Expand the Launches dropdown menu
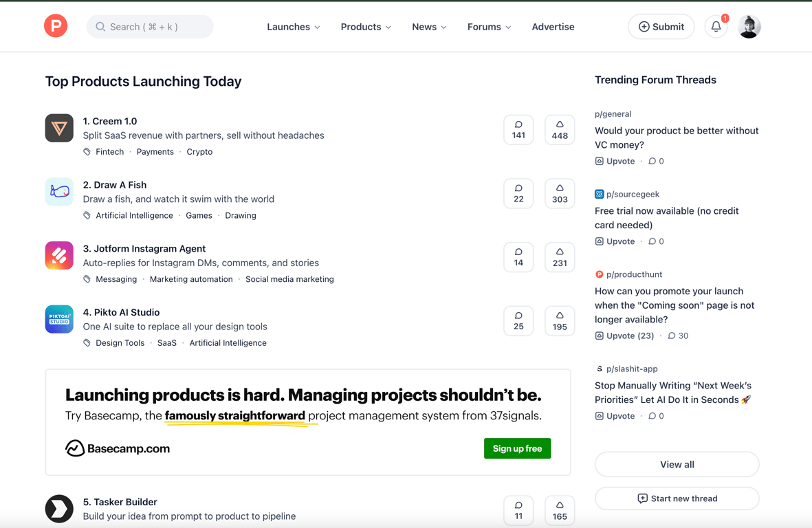812x528 pixels. [x=294, y=27]
